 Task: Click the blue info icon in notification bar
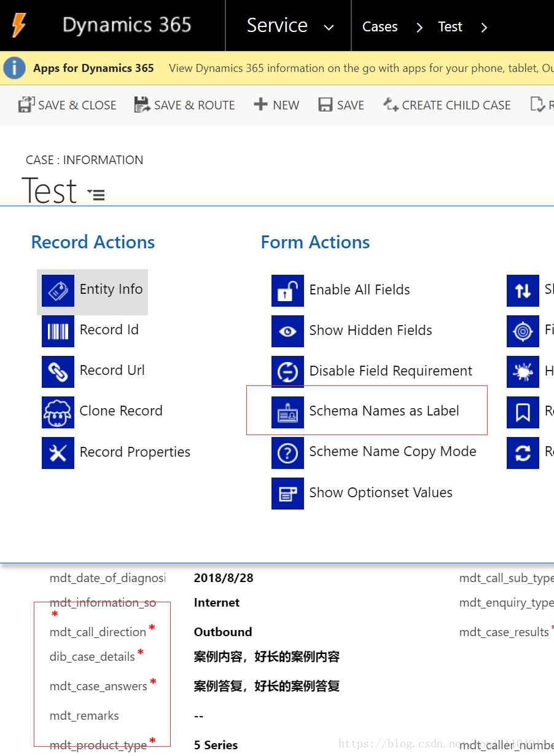click(15, 68)
